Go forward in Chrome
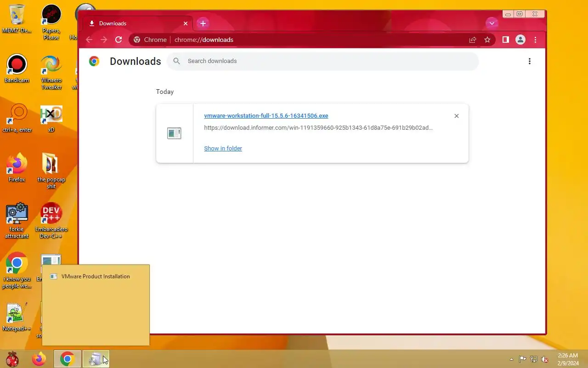This screenshot has height=368, width=588. coord(104,40)
